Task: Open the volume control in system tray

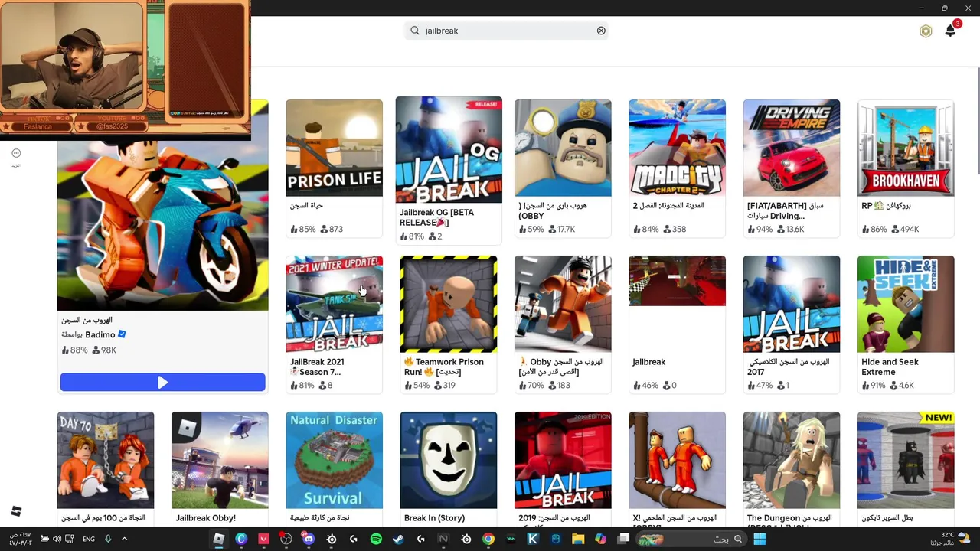Action: tap(57, 540)
